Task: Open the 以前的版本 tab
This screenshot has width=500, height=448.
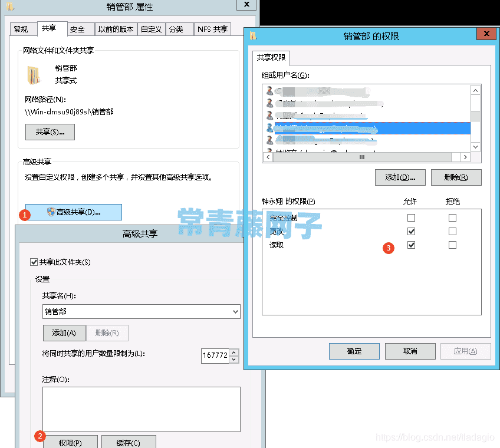Action: point(116,29)
